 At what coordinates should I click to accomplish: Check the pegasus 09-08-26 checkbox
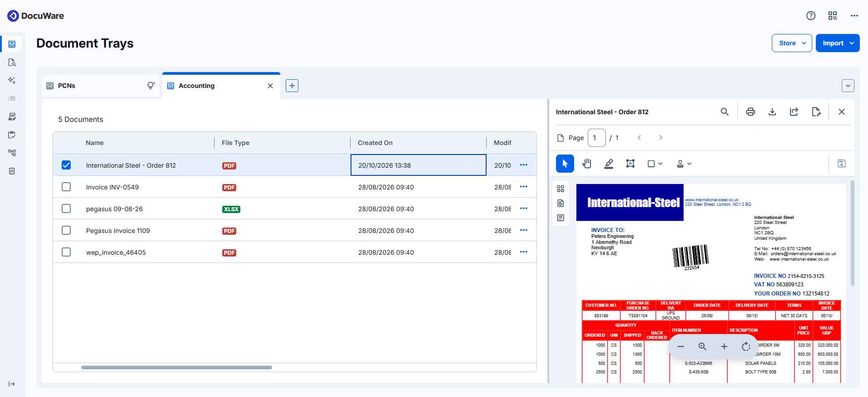[x=66, y=208]
